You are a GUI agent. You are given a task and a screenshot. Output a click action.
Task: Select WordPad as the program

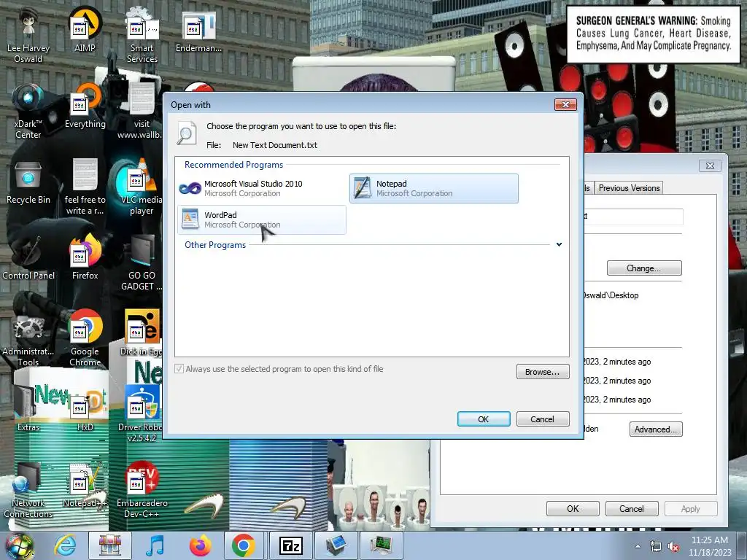click(262, 219)
